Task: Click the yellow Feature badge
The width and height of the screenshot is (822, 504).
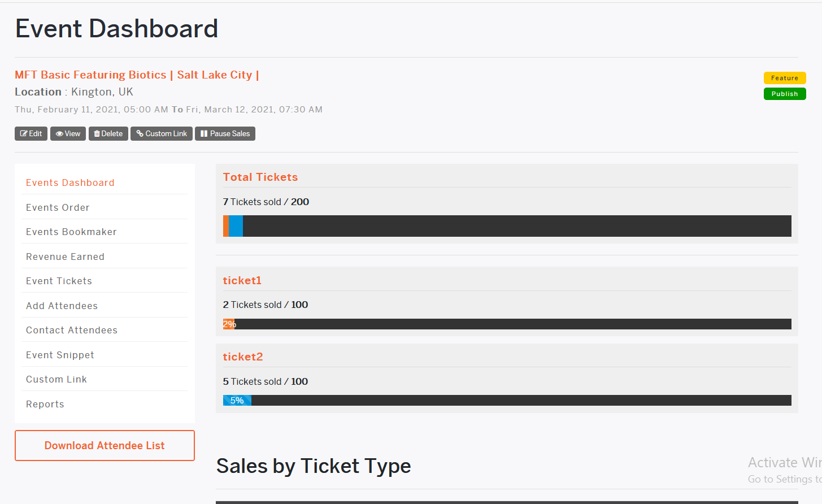Action: 785,78
